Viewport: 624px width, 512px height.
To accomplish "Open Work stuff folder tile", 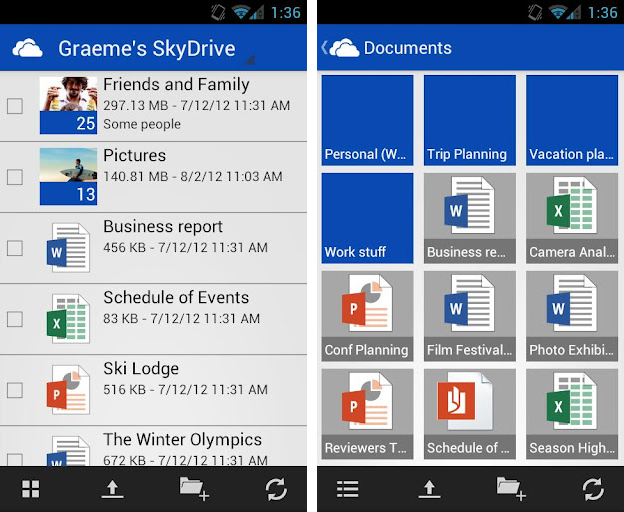I will coord(367,218).
